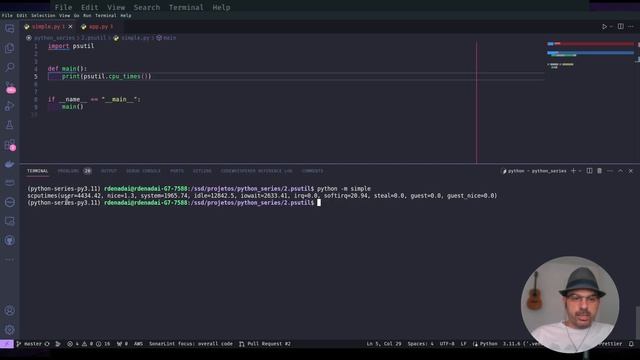Open editor More Actions ellipsis
Viewport: 640px width, 360px height.
(x=631, y=27)
